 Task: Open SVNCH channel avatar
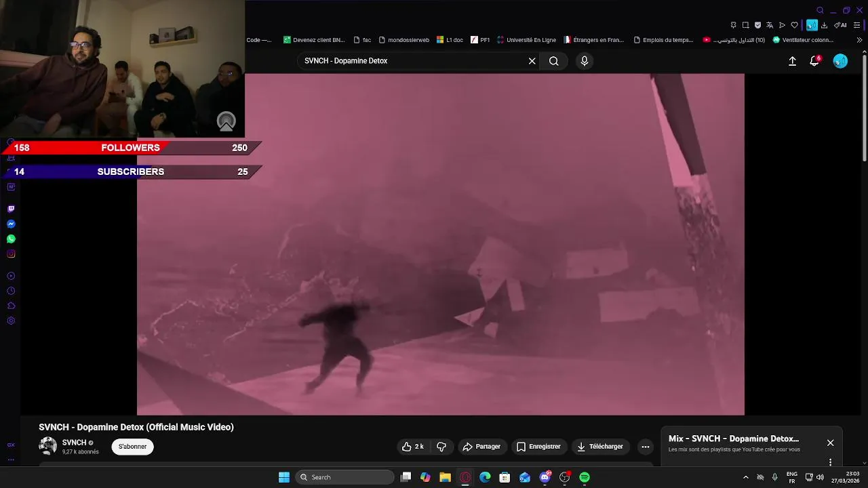48,446
